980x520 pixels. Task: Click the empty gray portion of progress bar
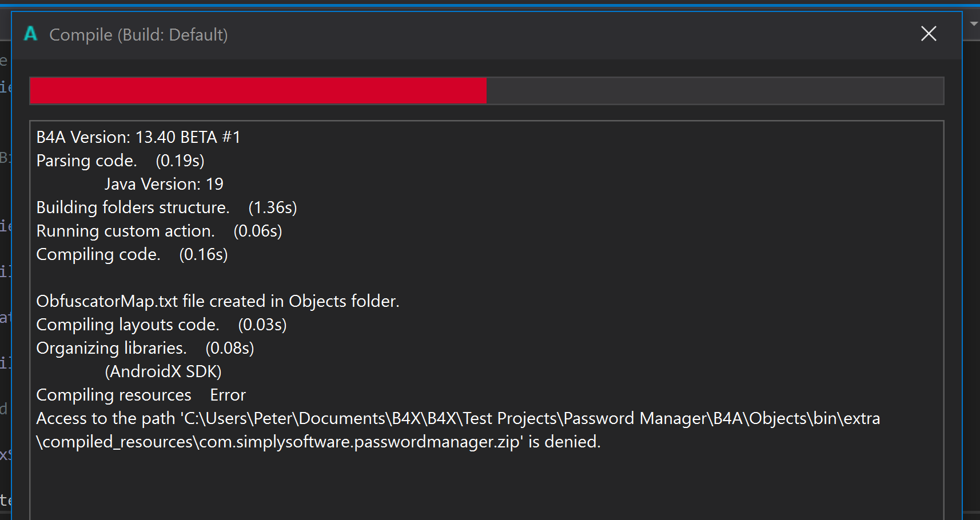pyautogui.click(x=714, y=91)
